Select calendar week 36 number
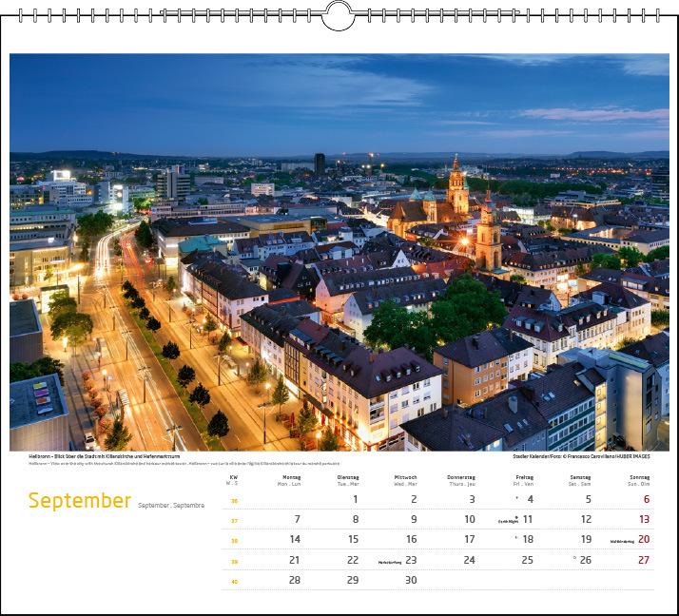 pos(233,500)
